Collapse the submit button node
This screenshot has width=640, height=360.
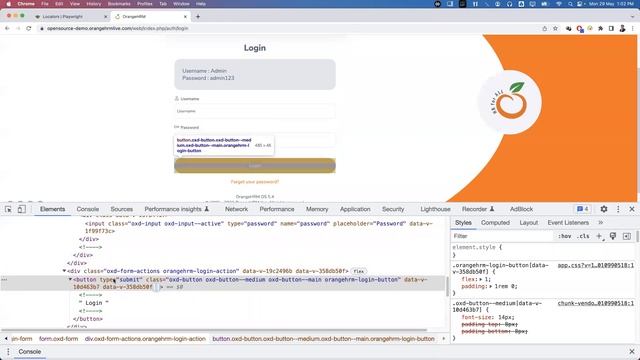tap(70, 280)
